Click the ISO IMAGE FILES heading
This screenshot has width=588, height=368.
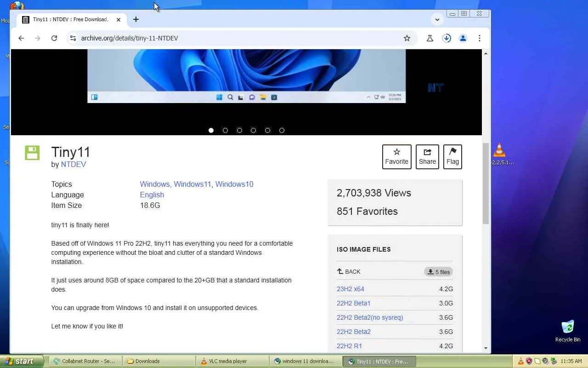click(364, 249)
